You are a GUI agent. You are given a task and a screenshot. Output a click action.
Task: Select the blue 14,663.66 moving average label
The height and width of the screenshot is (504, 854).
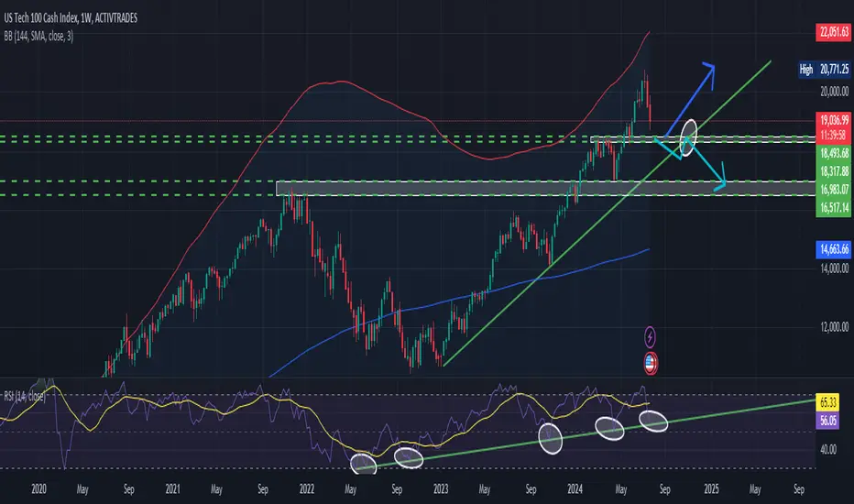[834, 249]
